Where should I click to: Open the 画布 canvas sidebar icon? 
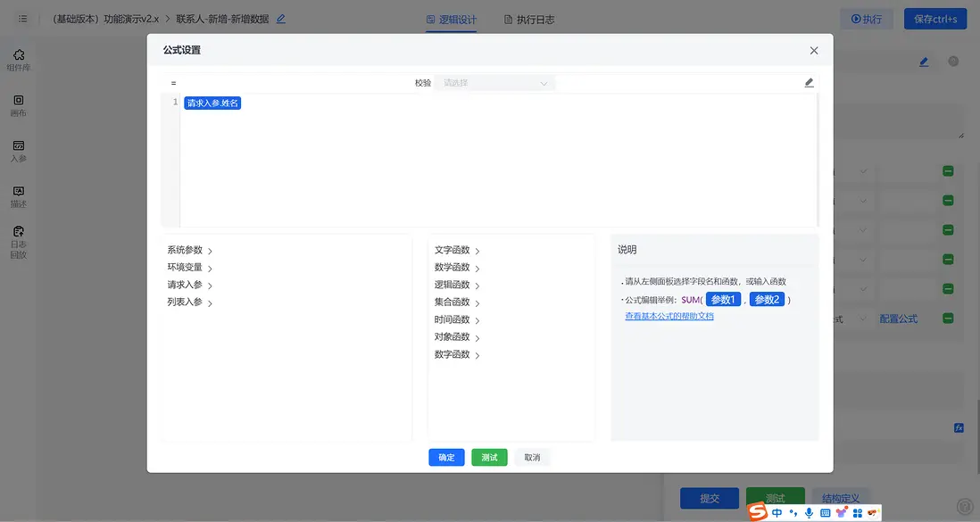tap(19, 105)
